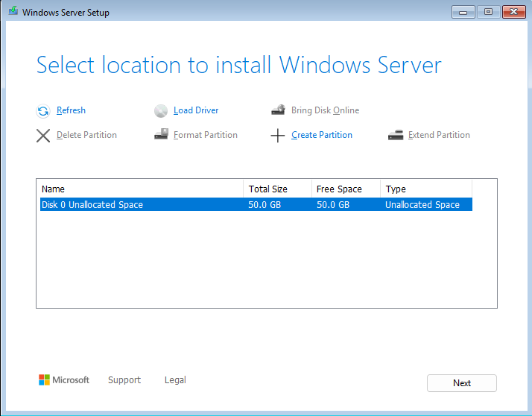Click the Delete Partition X icon
The width and height of the screenshot is (532, 416).
click(43, 136)
